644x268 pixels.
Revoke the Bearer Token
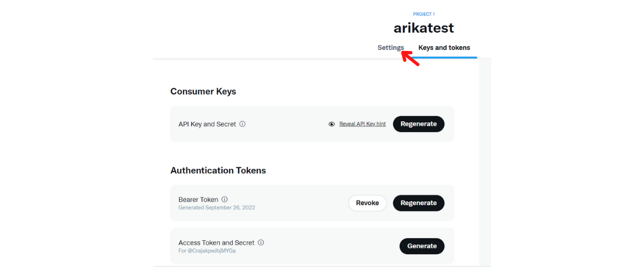coord(367,203)
